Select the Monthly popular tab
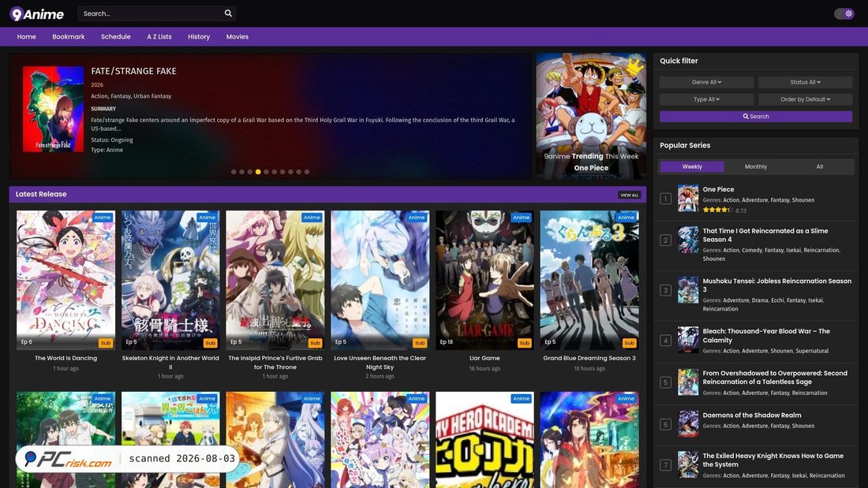The height and width of the screenshot is (488, 868). click(756, 166)
